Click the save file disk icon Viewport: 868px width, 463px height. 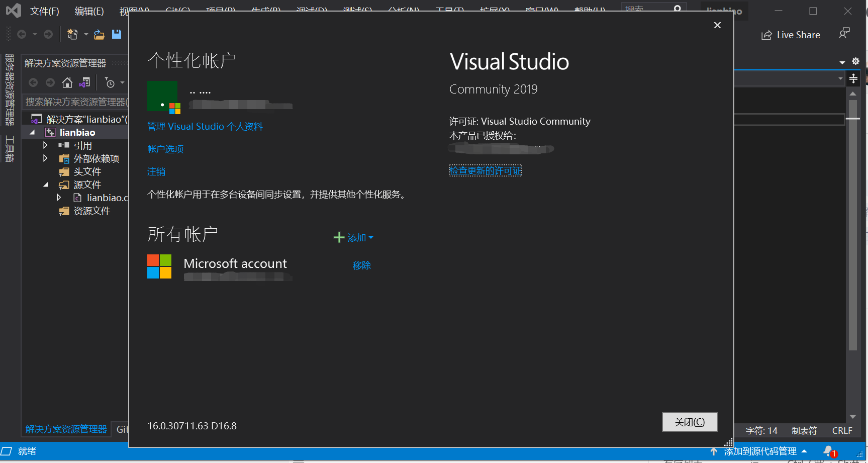click(x=117, y=34)
